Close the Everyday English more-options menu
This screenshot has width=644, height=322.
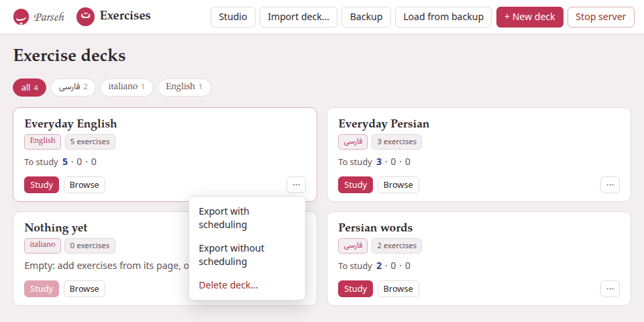pos(296,185)
